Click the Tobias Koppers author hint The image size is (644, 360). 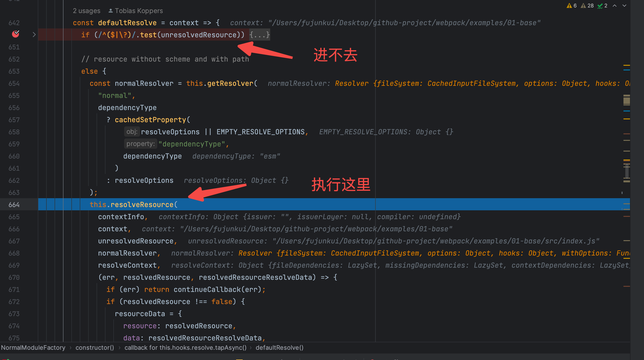pos(139,11)
